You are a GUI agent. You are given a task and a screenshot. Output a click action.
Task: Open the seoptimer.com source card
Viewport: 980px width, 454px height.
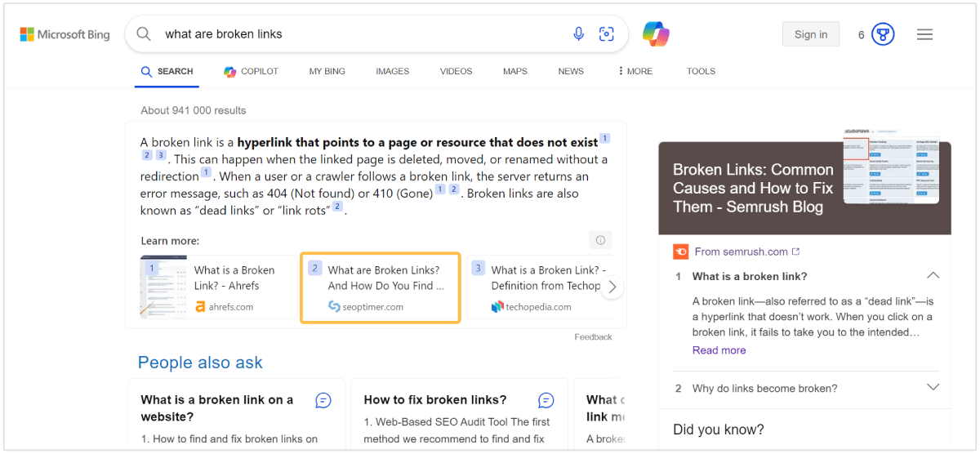(381, 287)
